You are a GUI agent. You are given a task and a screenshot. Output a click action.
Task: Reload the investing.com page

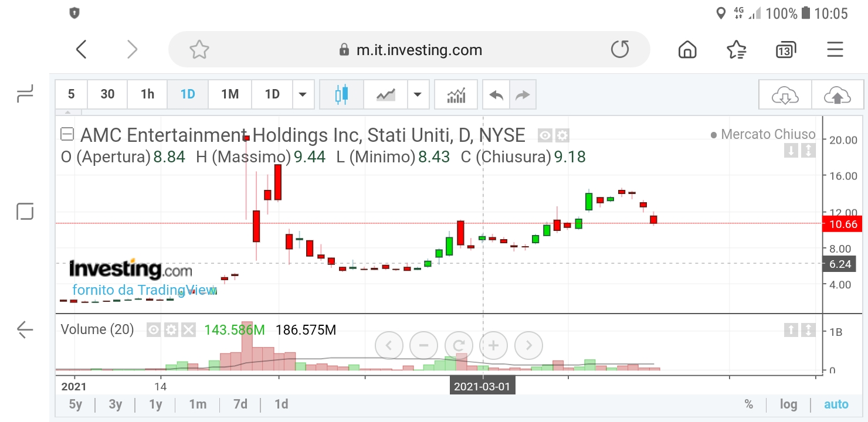620,50
